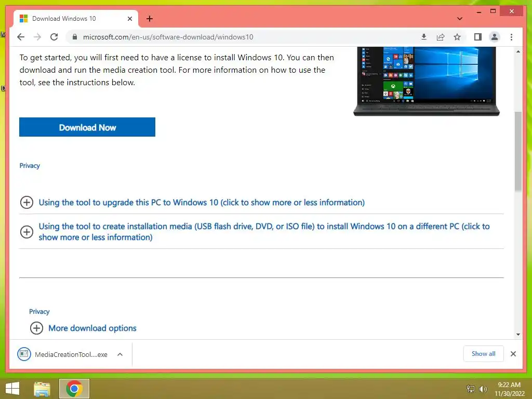Open Chrome downloads icon in toolbar
Screen dimensions: 532x399
(424, 37)
